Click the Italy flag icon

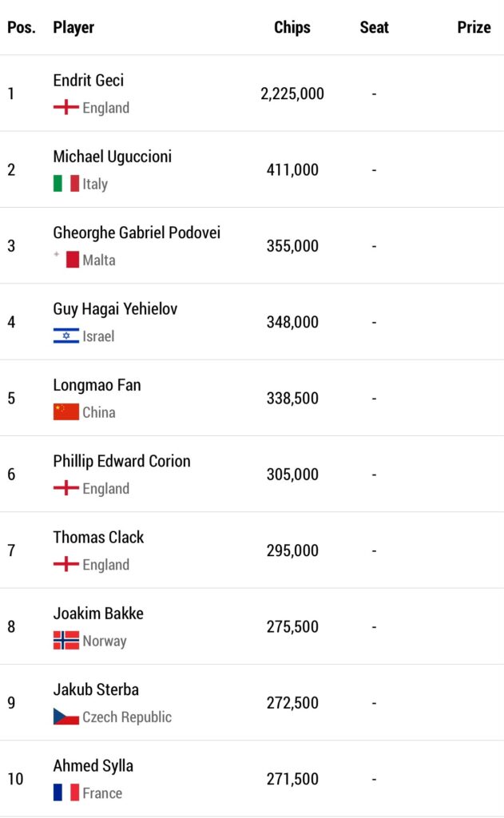pyautogui.click(x=66, y=184)
